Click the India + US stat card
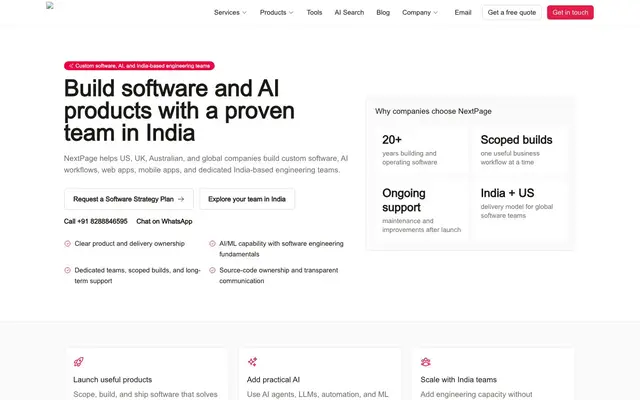 tap(520, 211)
